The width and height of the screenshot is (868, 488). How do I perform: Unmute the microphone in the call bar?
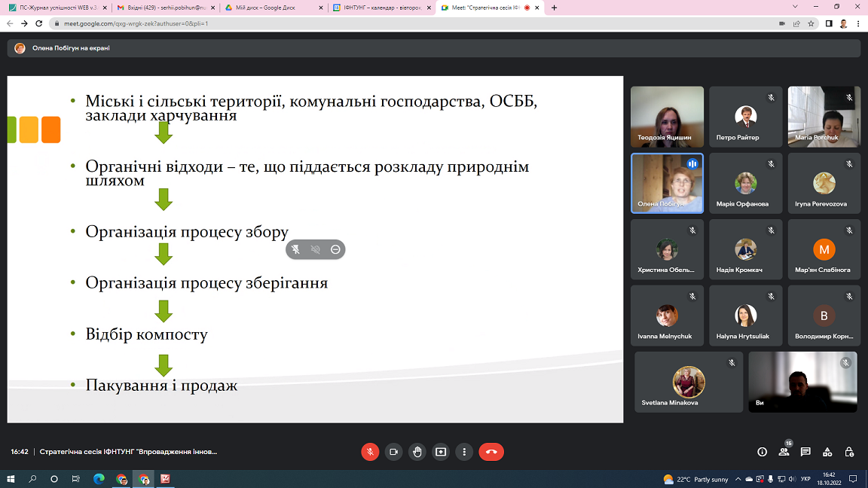(370, 452)
